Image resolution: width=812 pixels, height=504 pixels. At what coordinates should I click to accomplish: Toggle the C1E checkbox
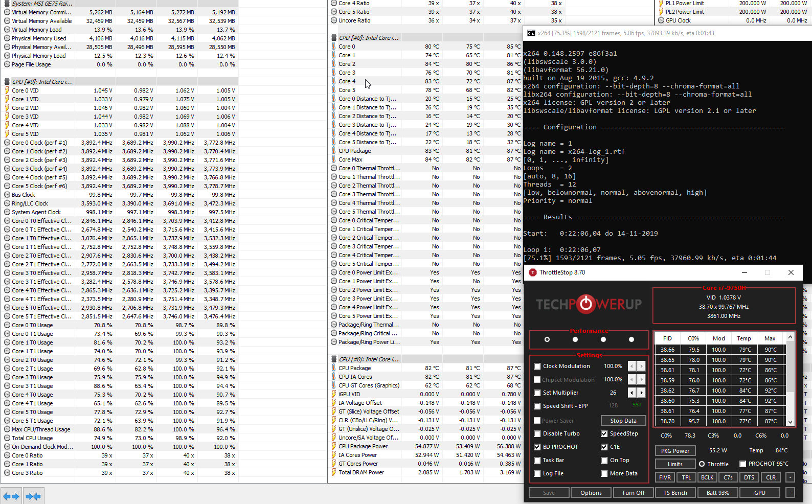(x=604, y=447)
